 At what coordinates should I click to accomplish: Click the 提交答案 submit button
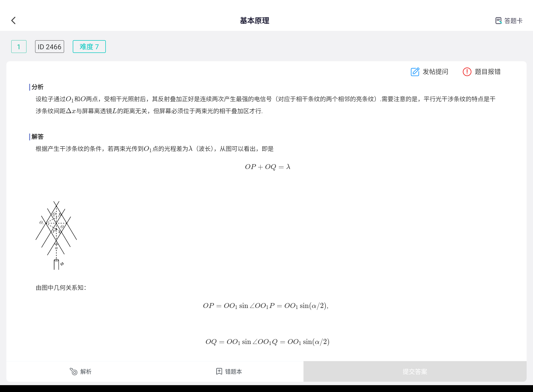pos(415,371)
